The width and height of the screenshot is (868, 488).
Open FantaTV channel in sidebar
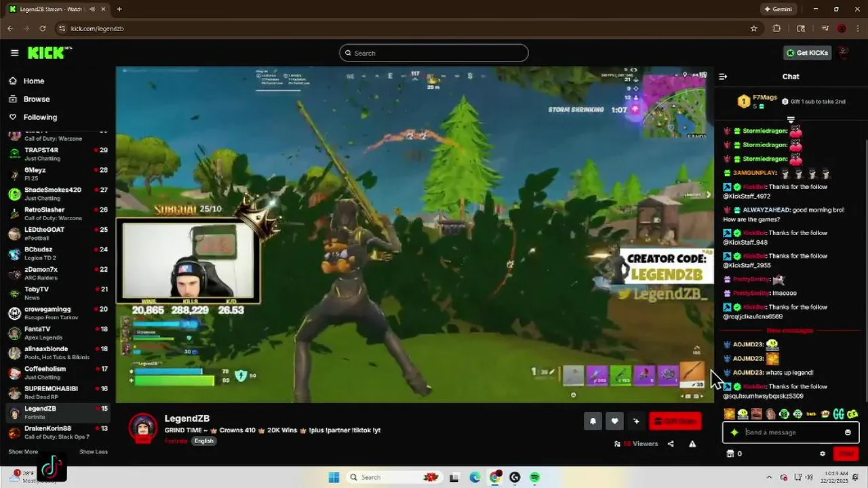point(58,332)
